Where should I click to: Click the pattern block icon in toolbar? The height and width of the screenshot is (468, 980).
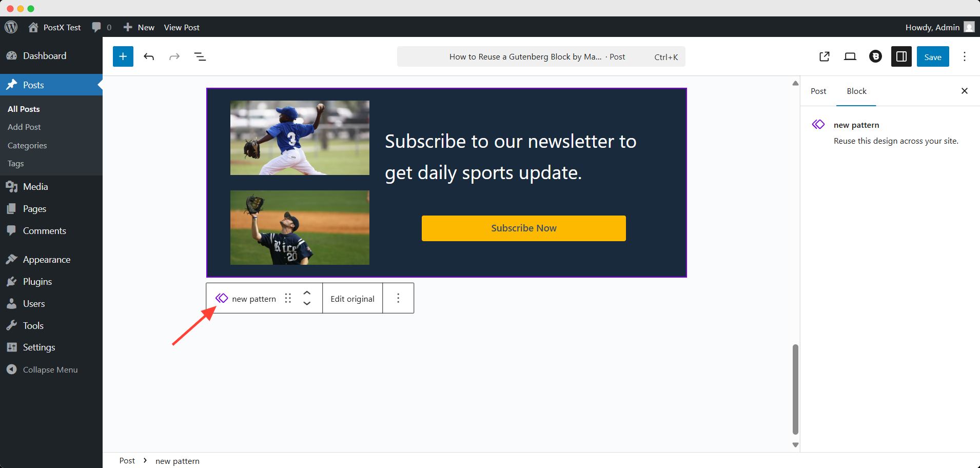[222, 298]
